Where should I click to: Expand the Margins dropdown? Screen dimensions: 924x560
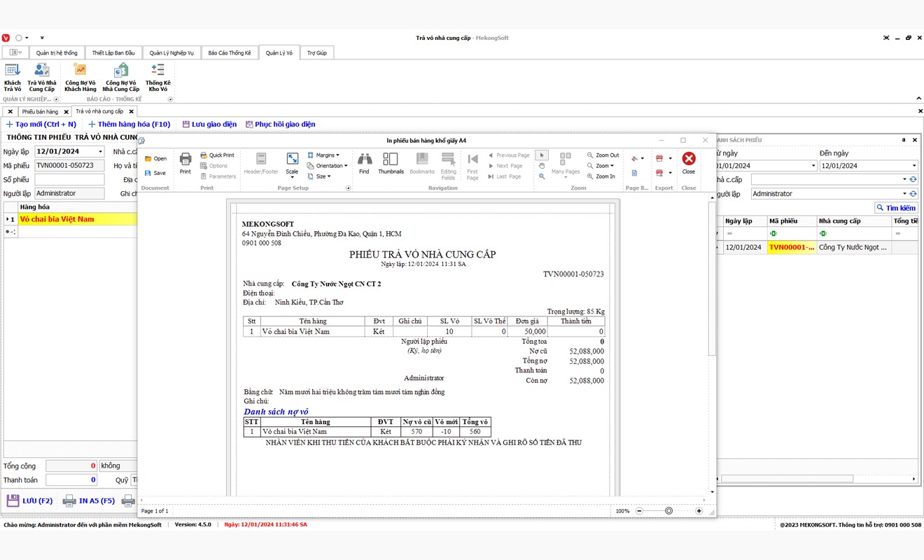(x=327, y=155)
